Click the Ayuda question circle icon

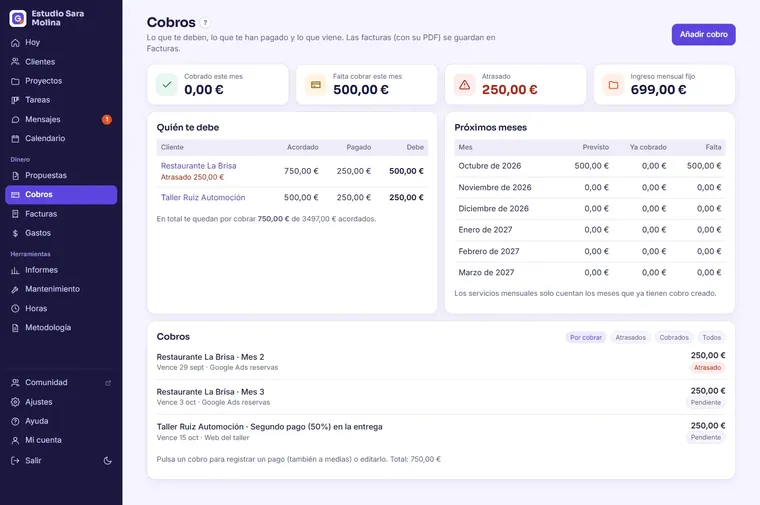[x=15, y=421]
